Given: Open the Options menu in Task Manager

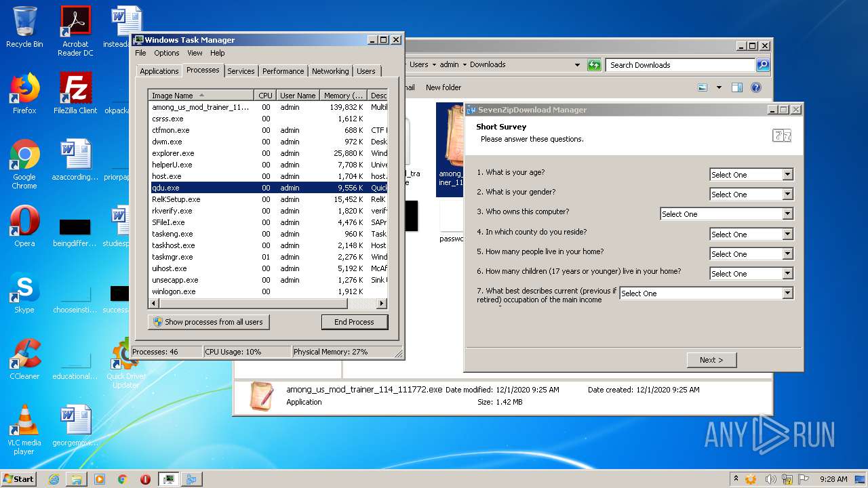Looking at the screenshot, I should coord(166,53).
